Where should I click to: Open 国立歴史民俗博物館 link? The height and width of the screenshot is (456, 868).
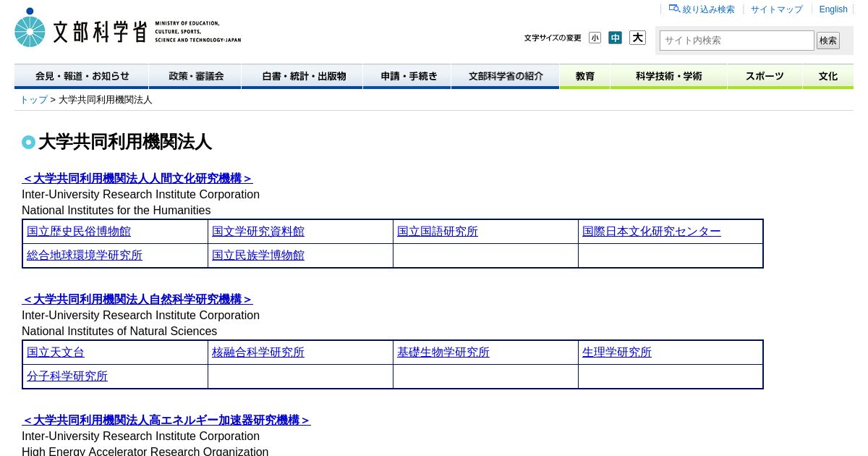pyautogui.click(x=79, y=232)
